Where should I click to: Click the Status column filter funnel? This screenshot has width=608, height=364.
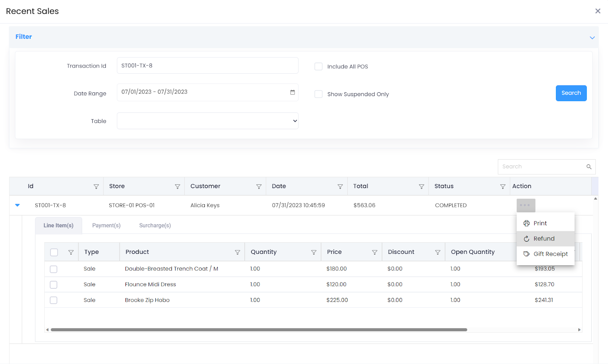click(x=503, y=187)
